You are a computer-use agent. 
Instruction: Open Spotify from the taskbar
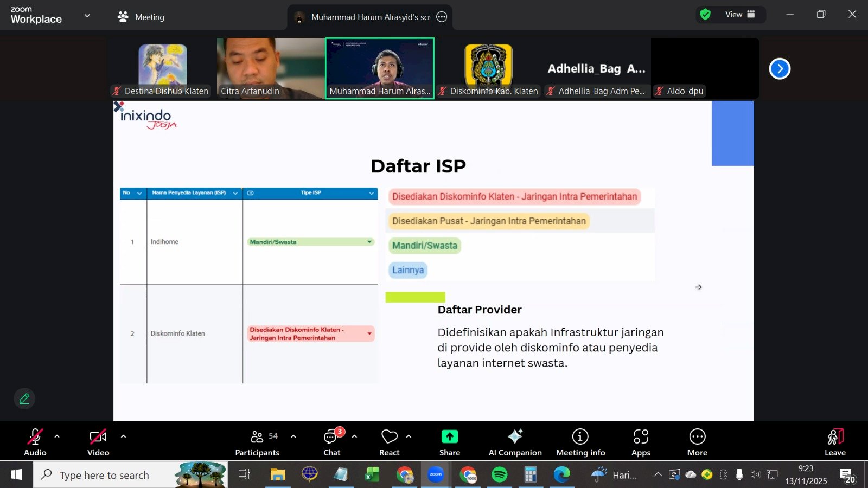click(499, 474)
